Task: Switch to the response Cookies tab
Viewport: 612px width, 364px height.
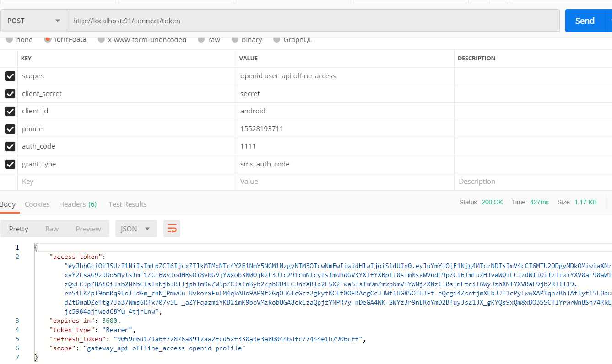Action: 37,204
